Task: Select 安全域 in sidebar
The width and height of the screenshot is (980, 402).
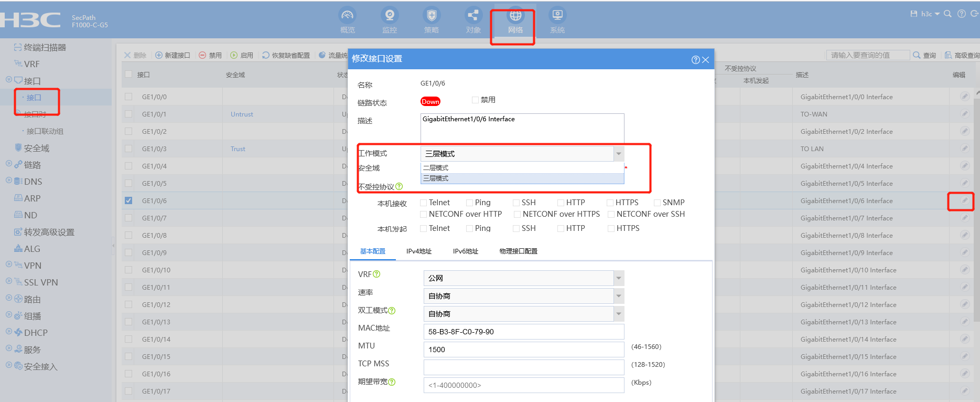Action: coord(37,149)
